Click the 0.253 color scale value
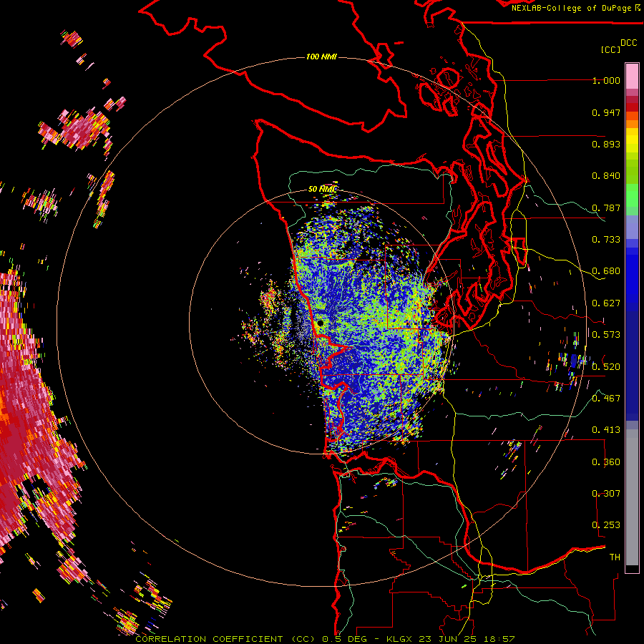Viewport: 644px width, 644px height. [606, 525]
